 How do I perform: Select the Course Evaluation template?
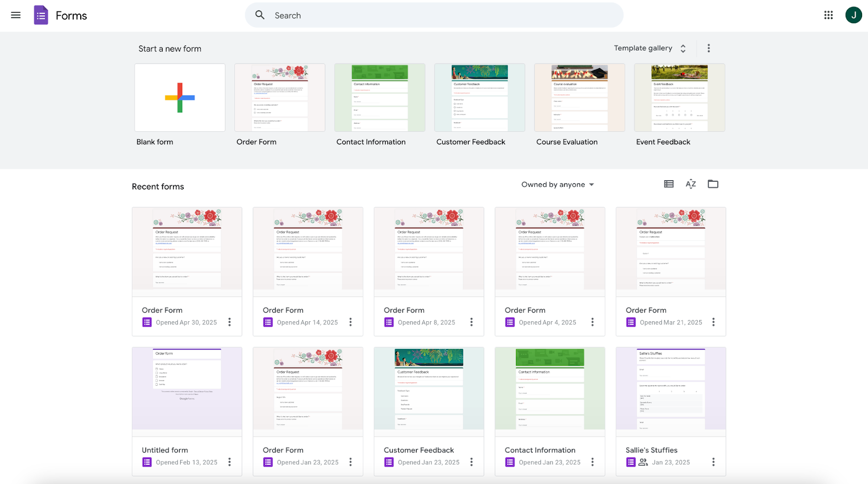coord(579,98)
